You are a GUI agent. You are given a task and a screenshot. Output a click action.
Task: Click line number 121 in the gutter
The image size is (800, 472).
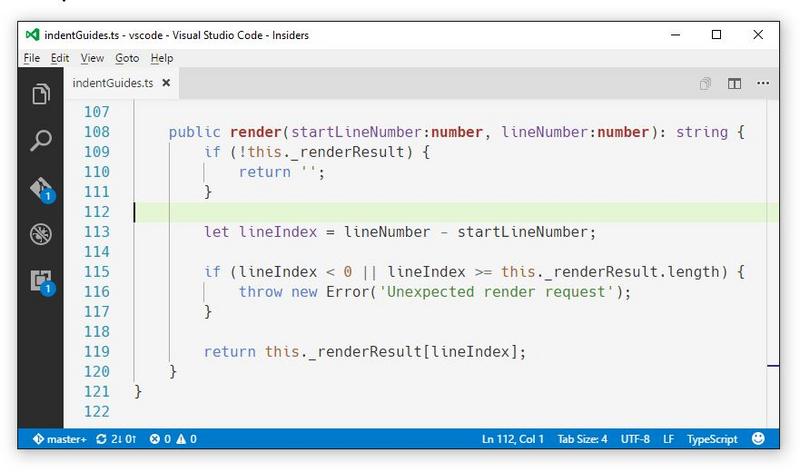click(x=97, y=391)
